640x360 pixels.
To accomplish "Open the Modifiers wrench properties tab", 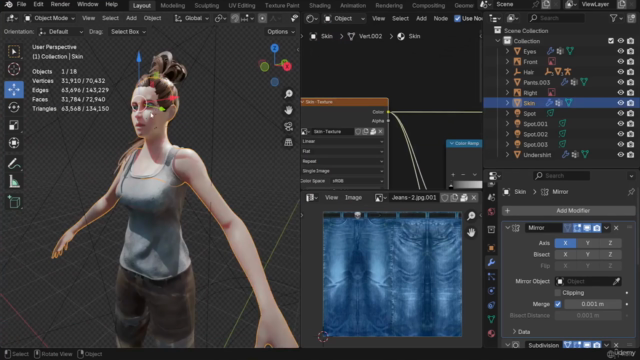I will pyautogui.click(x=491, y=262).
